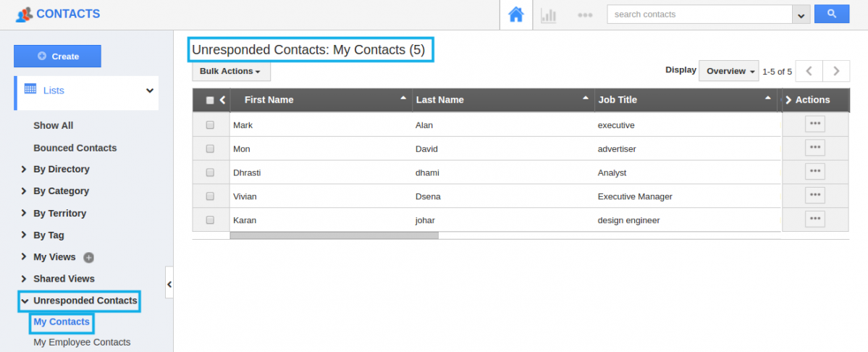The image size is (868, 352).
Task: Toggle the select-all header checkbox
Action: pyautogui.click(x=210, y=100)
